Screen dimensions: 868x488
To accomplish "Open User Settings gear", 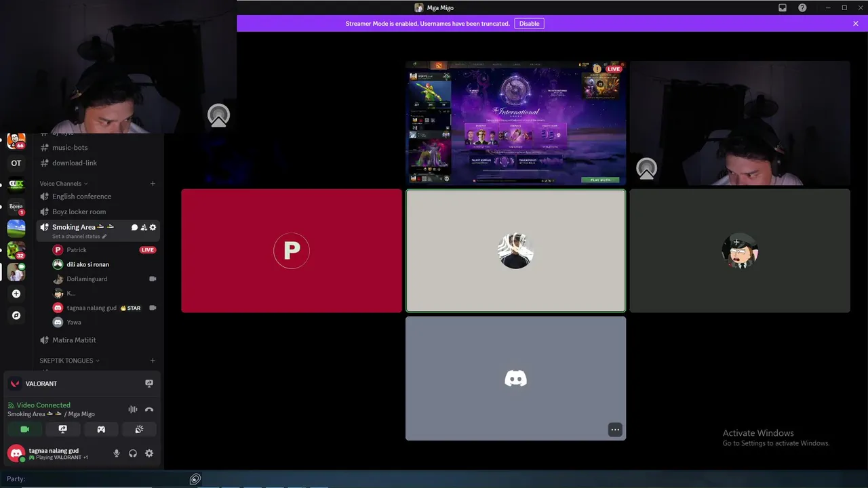I will 149,453.
